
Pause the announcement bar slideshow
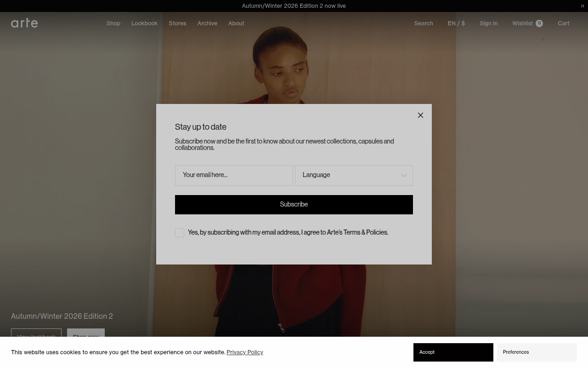[x=582, y=6]
